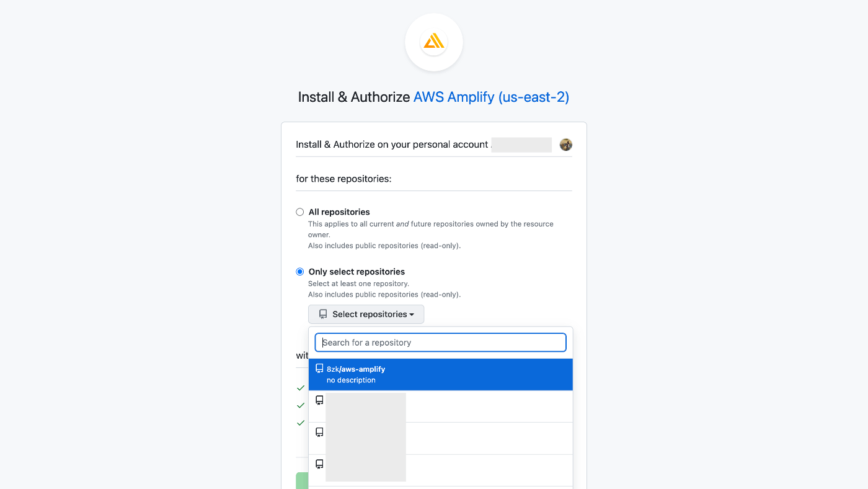Click the fourth repository's repo icon
This screenshot has height=489, width=868.
click(319, 464)
